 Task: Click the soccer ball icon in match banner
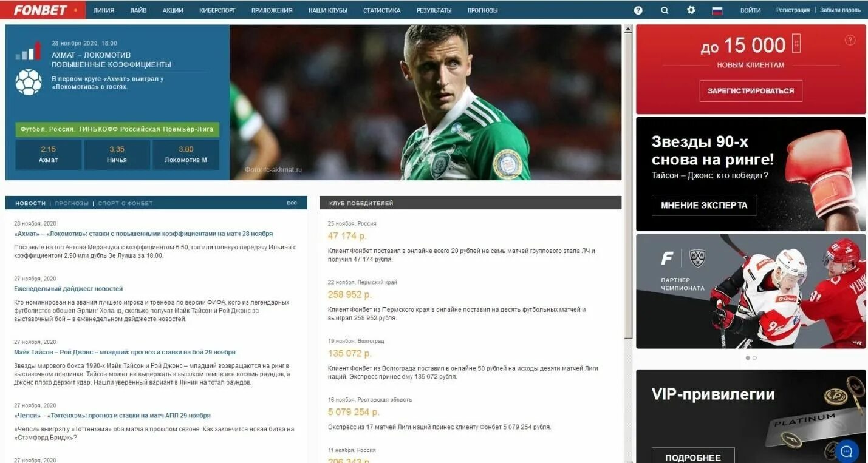pyautogui.click(x=29, y=82)
